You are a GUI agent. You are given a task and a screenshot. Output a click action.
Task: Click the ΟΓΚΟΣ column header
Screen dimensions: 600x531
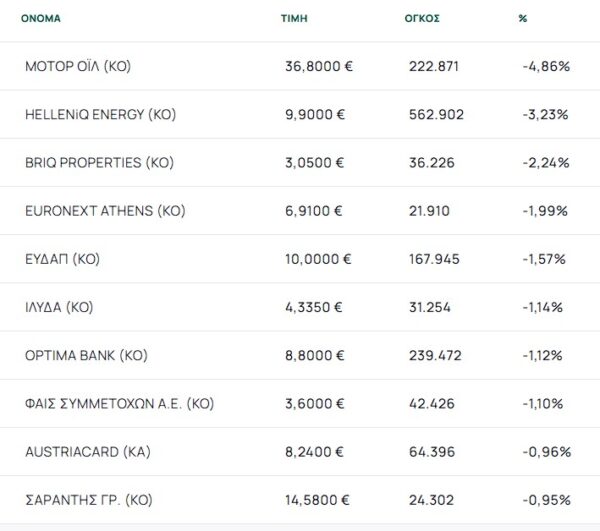click(x=422, y=18)
